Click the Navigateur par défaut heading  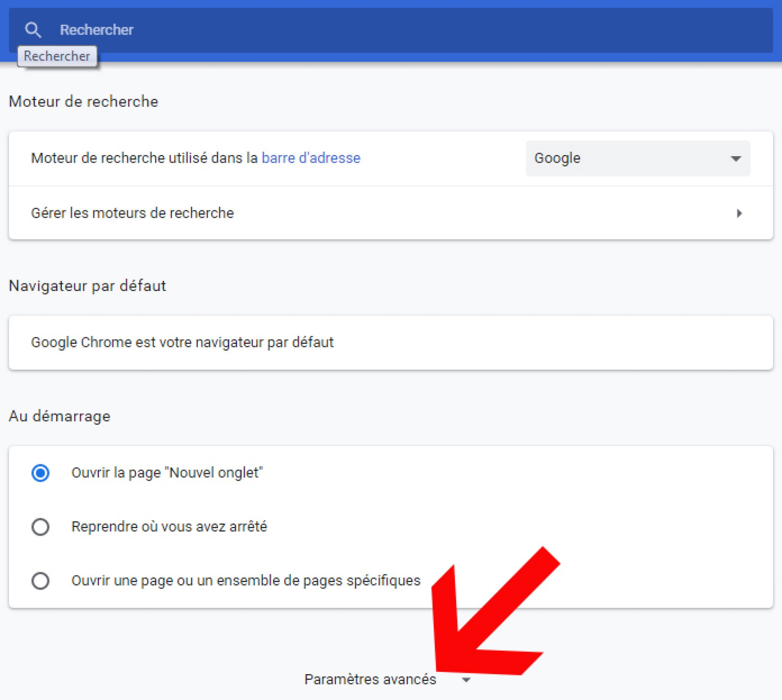pos(88,286)
